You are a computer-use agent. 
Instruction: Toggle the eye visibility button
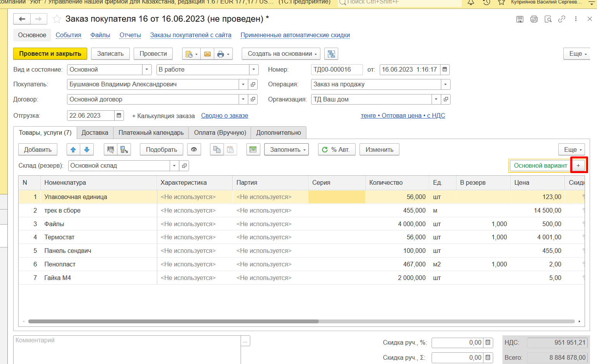click(x=194, y=149)
